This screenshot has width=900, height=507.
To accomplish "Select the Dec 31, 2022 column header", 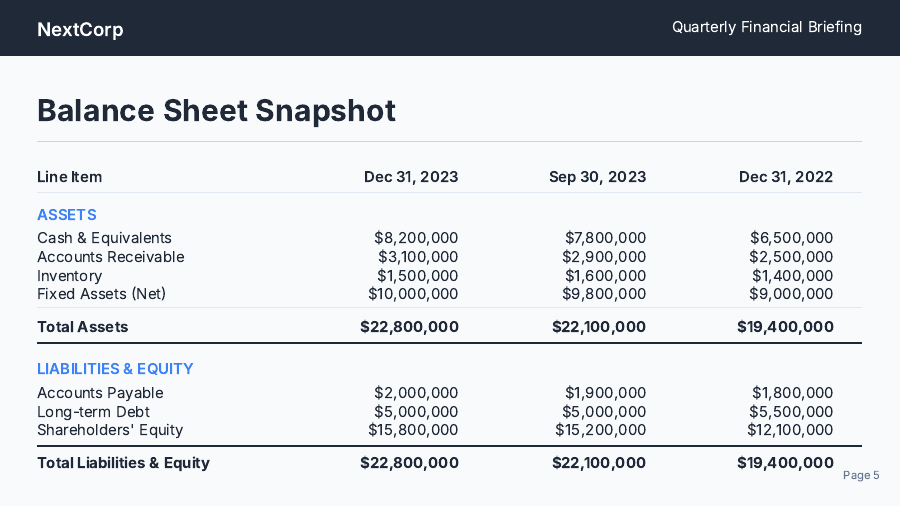I will [x=785, y=177].
